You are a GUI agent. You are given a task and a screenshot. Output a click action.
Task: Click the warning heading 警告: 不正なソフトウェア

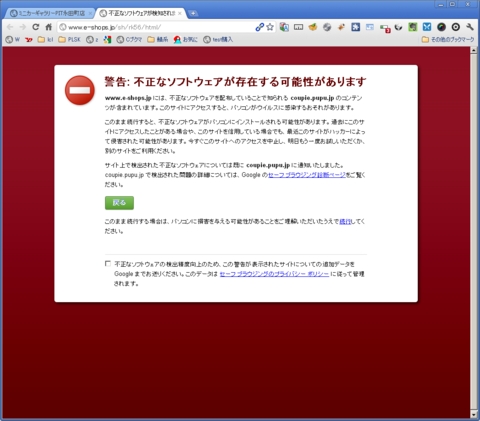point(235,82)
